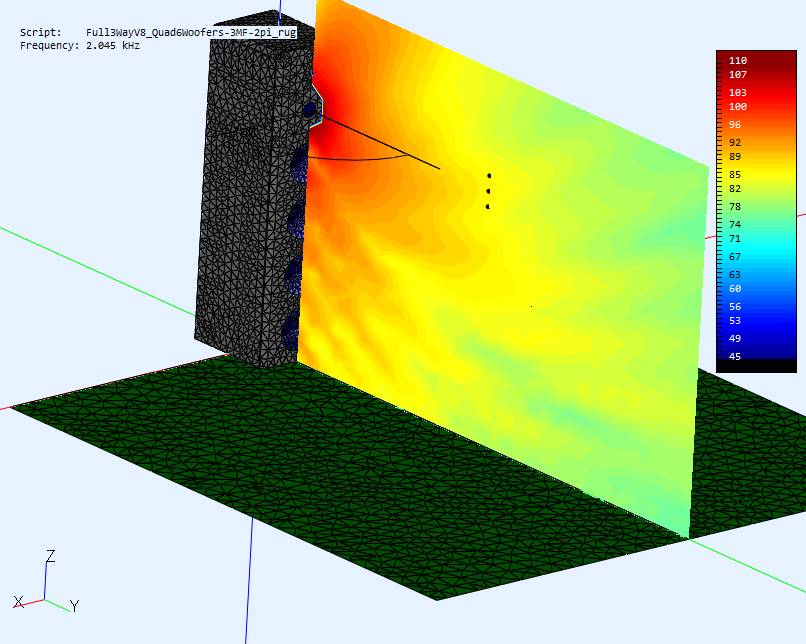Click the color legend scale bar
806x644 pixels.
click(756, 211)
